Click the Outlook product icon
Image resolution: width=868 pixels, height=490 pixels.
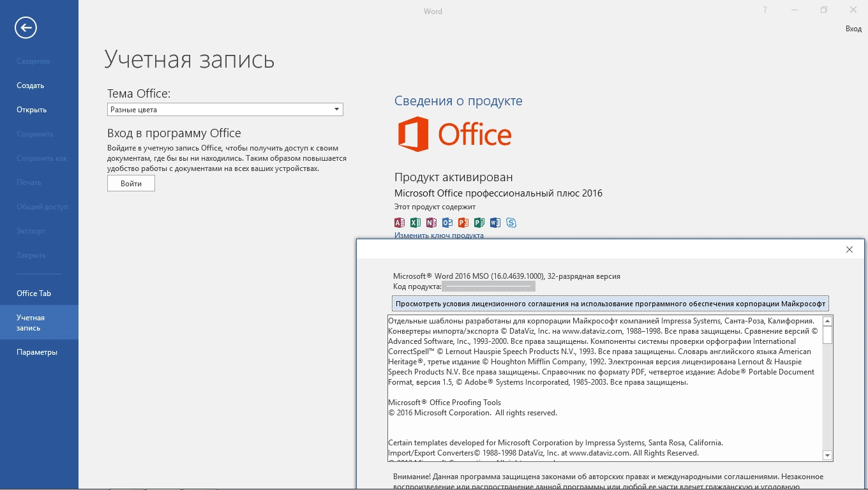click(447, 223)
